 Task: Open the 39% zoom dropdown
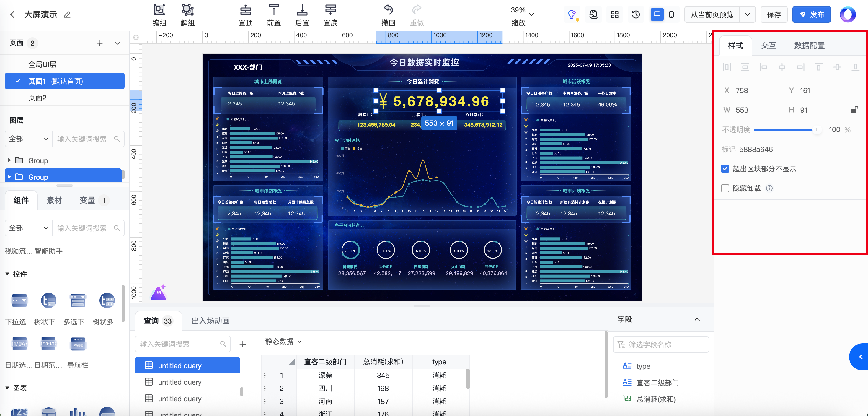point(531,14)
